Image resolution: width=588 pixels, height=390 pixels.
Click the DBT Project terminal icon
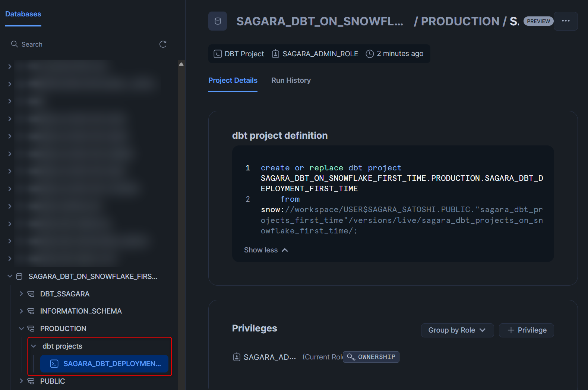(x=218, y=54)
